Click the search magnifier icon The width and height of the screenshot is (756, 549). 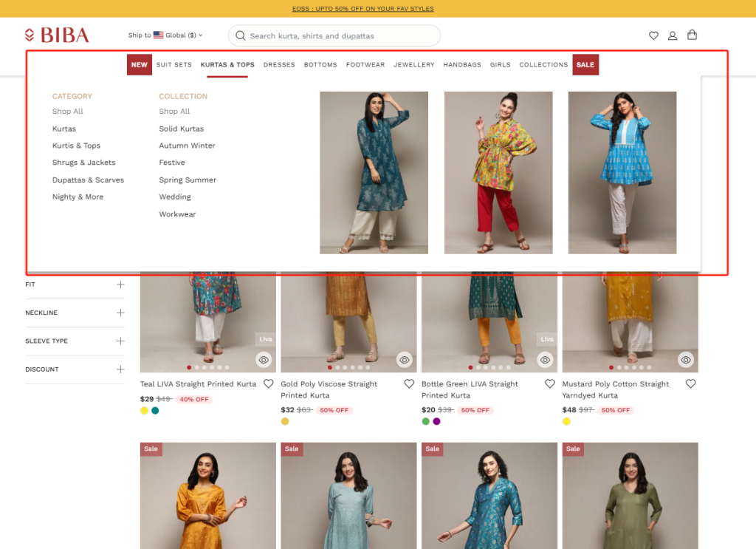[x=240, y=35]
